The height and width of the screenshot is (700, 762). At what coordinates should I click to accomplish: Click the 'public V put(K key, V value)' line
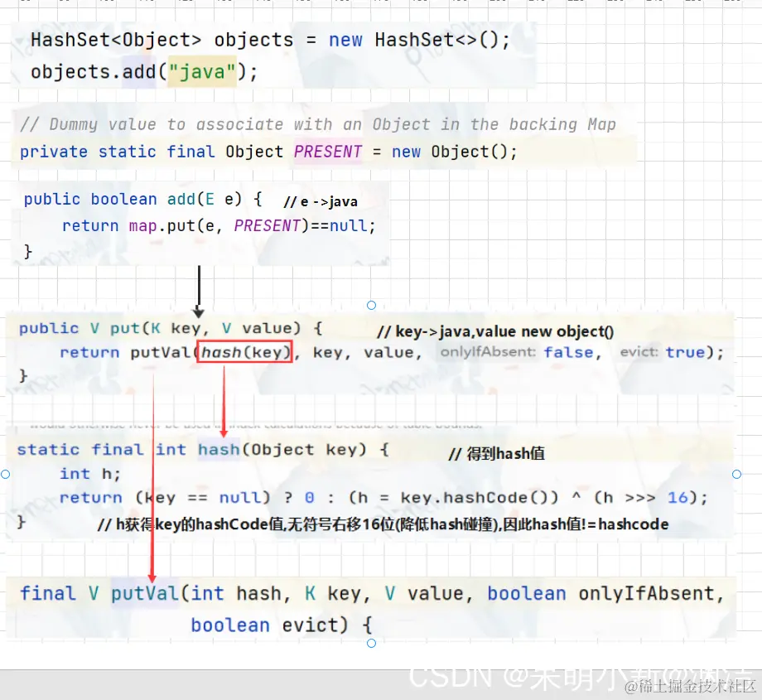171,329
